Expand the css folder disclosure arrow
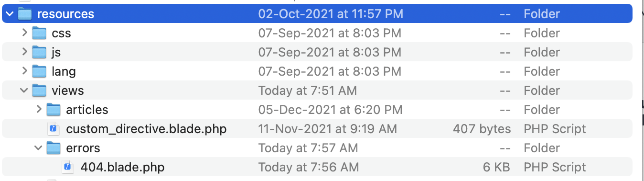Viewport: 644px width, 181px height. point(25,33)
